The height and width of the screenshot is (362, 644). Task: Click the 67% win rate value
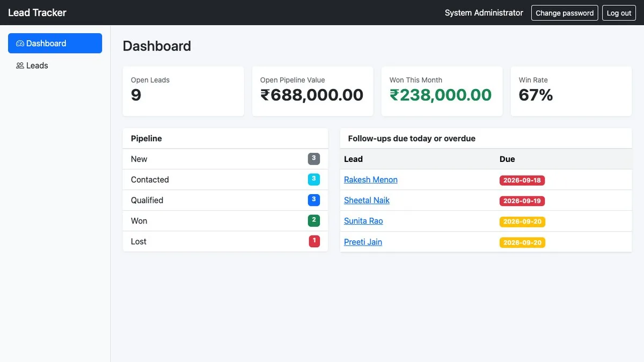[x=536, y=95]
